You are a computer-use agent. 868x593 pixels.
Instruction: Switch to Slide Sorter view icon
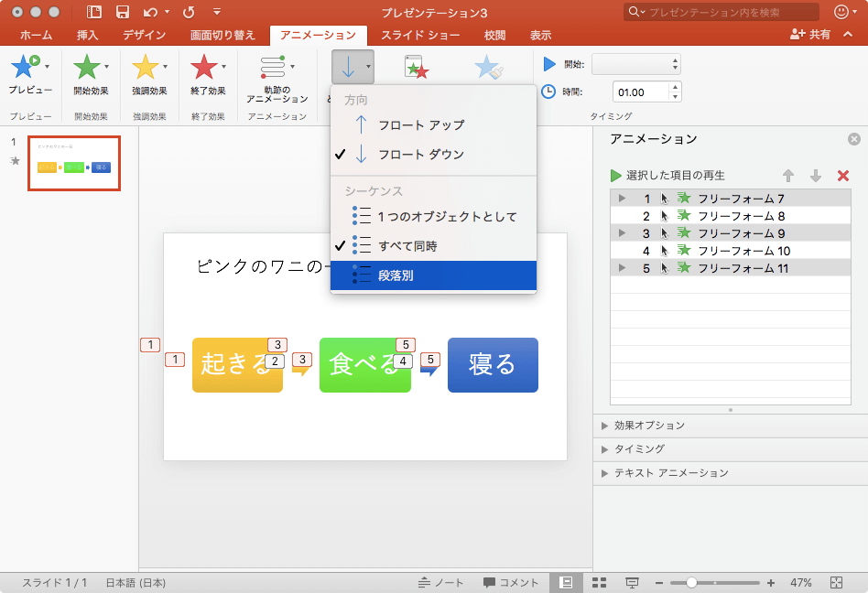pos(599,582)
